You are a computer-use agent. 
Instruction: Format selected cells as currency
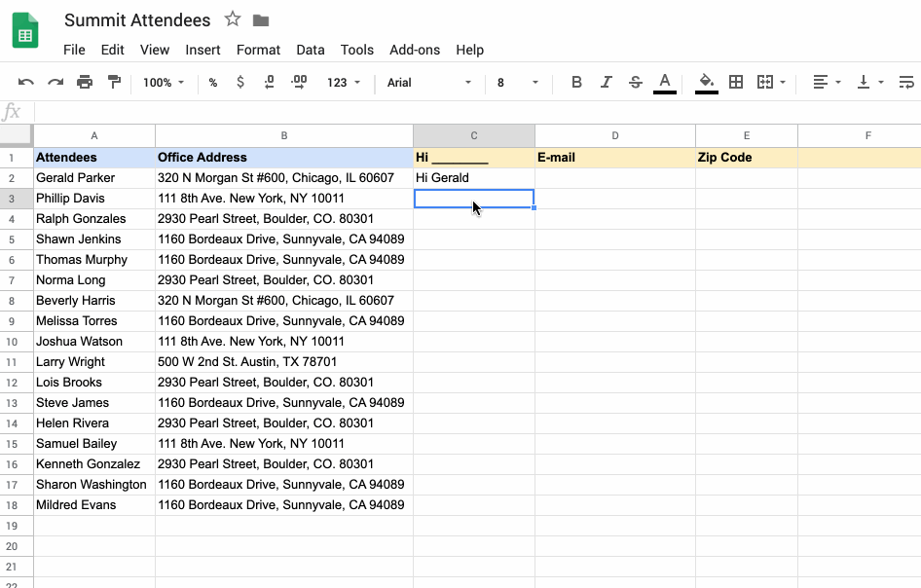tap(239, 83)
